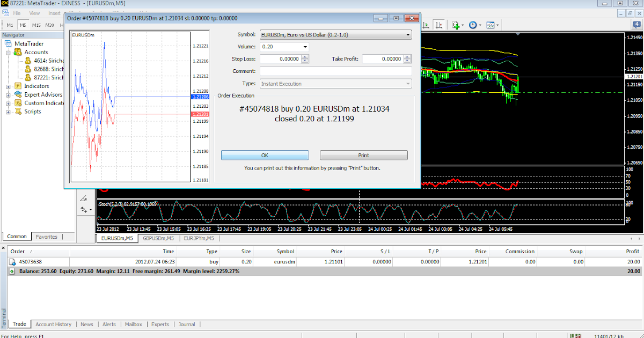The image size is (644, 338).
Task: Expand the Custom Indicators tree node
Action: click(x=9, y=104)
